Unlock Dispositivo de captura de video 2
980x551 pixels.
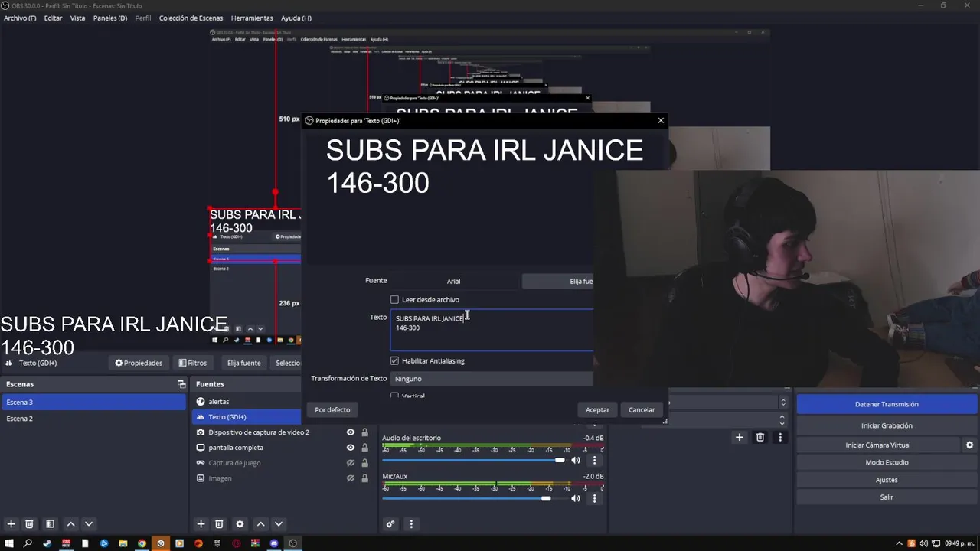(364, 432)
